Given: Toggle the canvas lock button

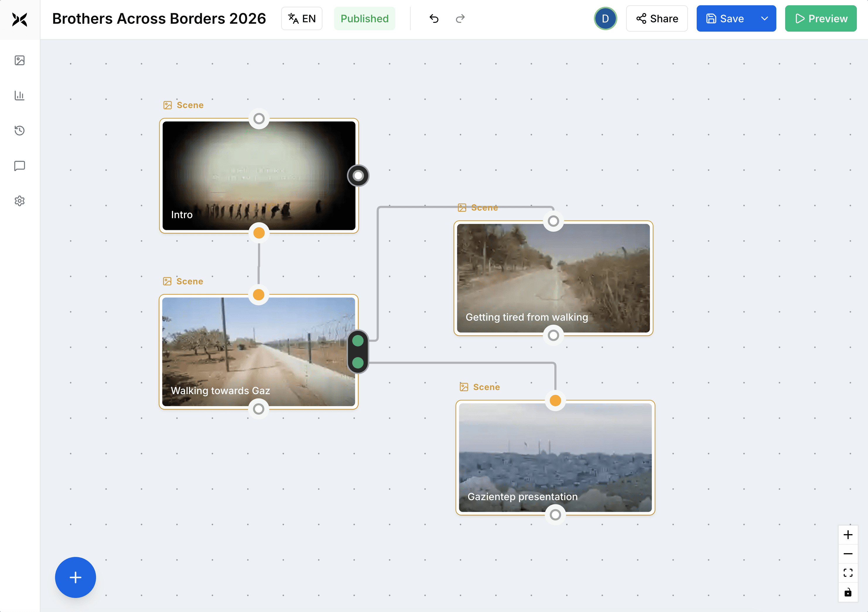Looking at the screenshot, I should tap(848, 592).
